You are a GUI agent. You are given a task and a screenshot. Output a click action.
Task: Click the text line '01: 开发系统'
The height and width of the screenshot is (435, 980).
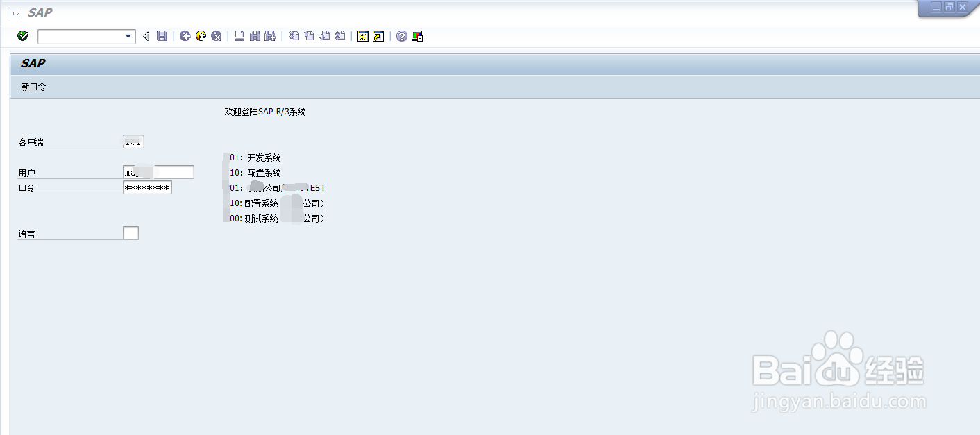(x=255, y=157)
